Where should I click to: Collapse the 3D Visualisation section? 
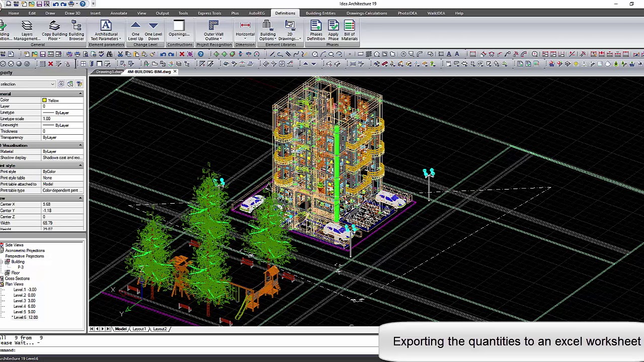(x=80, y=145)
